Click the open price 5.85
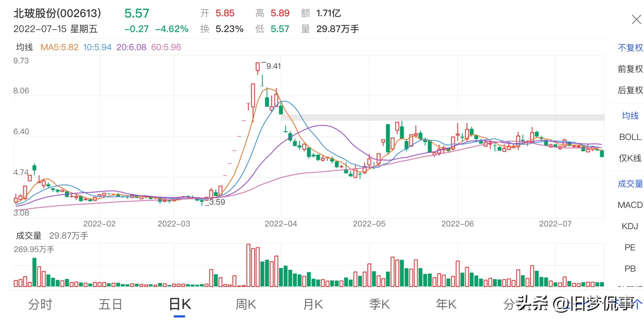 (x=225, y=13)
